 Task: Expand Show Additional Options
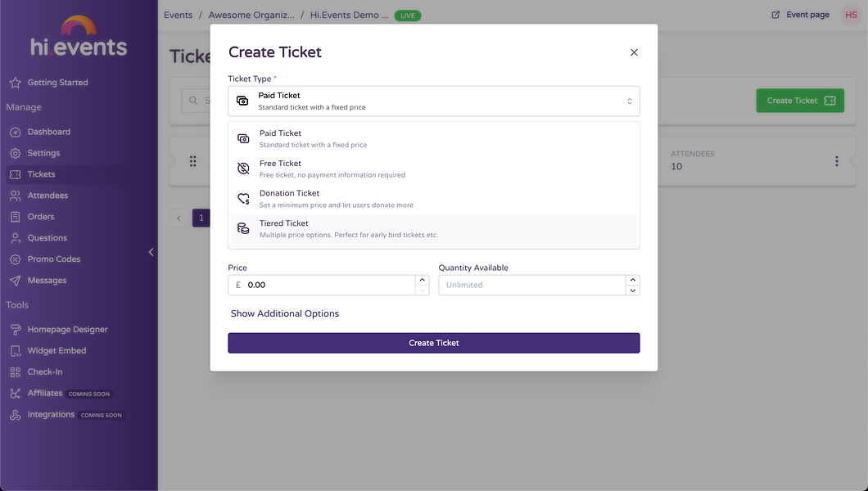pos(284,313)
